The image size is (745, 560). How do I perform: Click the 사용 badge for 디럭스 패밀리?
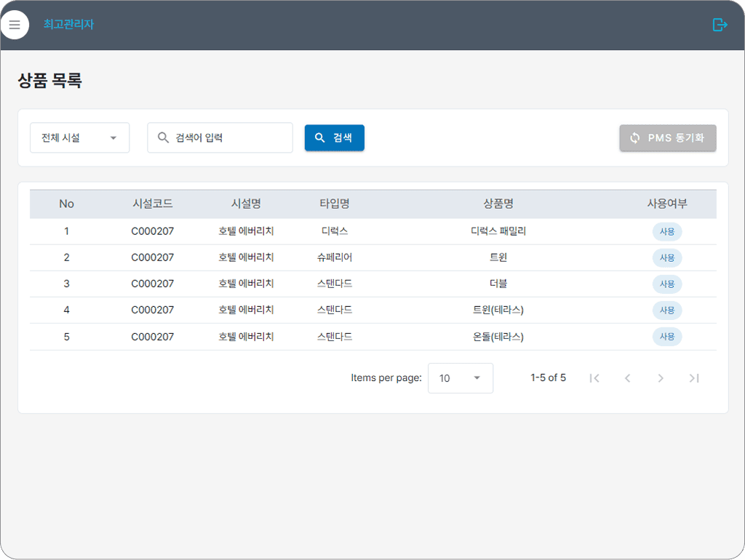(667, 232)
